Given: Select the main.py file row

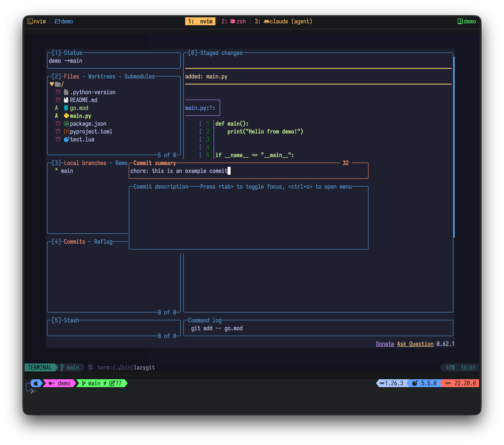Looking at the screenshot, I should pos(114,116).
